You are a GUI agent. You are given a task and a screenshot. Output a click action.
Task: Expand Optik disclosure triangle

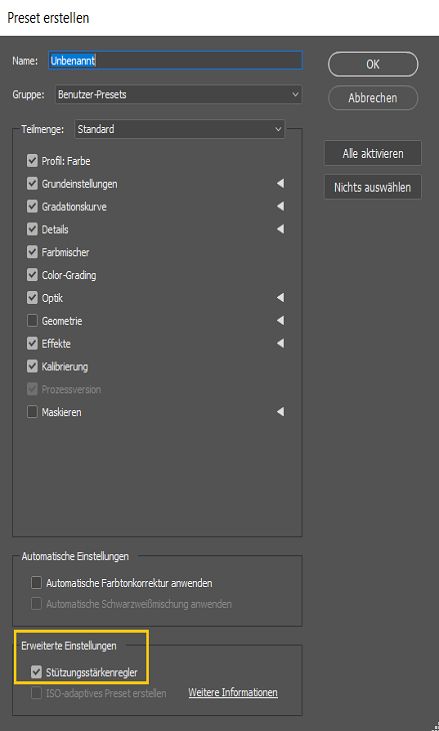[x=280, y=297]
